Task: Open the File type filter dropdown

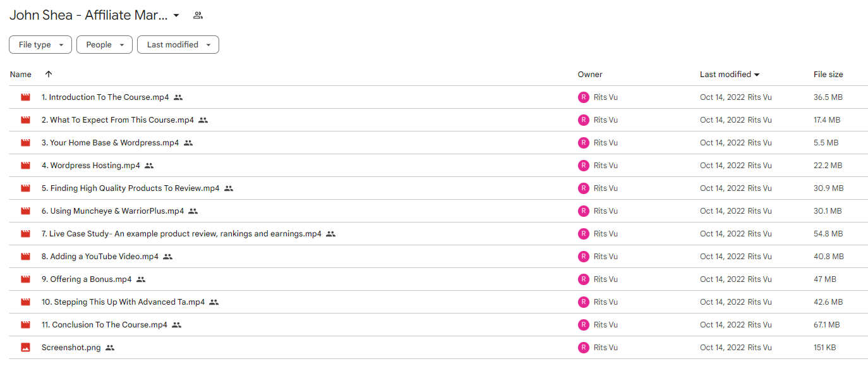Action: [x=40, y=45]
